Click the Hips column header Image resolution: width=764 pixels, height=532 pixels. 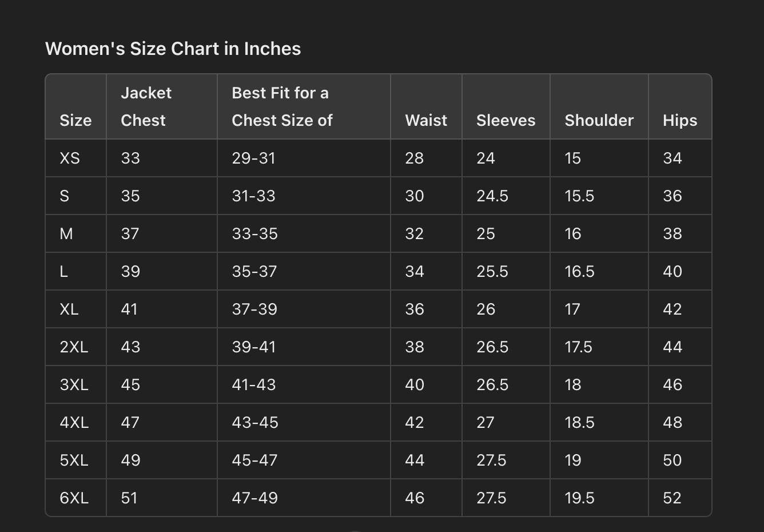pyautogui.click(x=679, y=120)
